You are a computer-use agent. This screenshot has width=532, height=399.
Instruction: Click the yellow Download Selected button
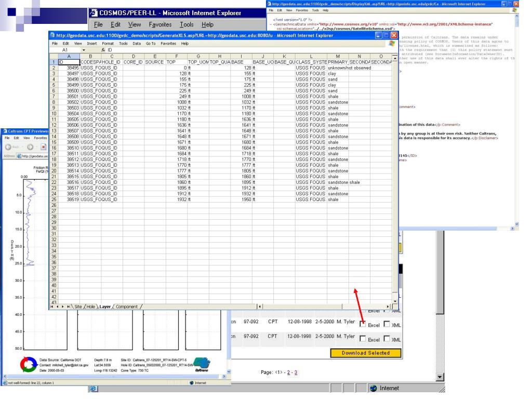point(366,353)
